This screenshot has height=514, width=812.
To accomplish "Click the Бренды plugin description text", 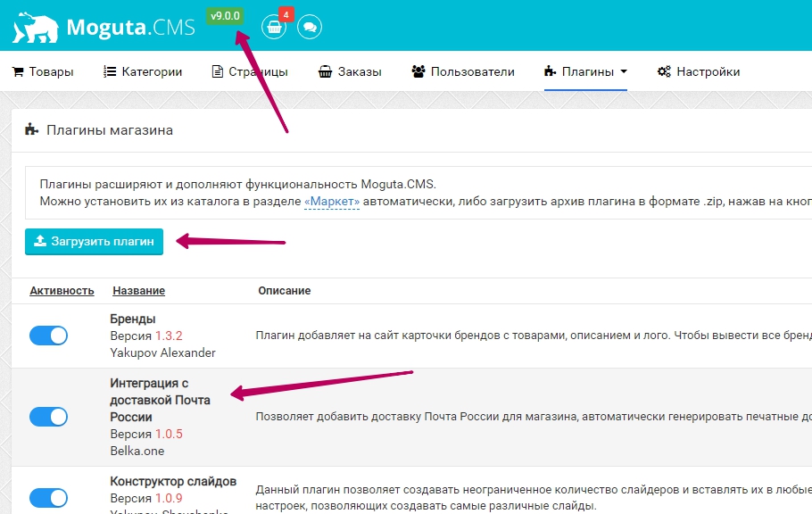I will [534, 336].
